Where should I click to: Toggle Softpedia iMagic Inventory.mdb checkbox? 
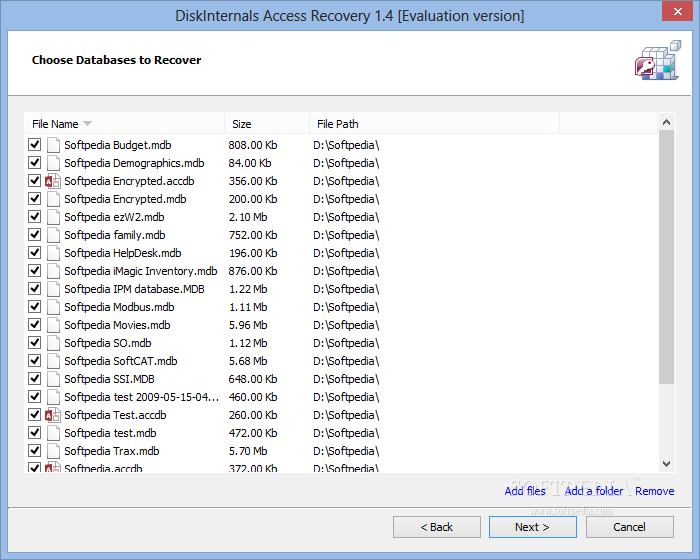point(34,271)
